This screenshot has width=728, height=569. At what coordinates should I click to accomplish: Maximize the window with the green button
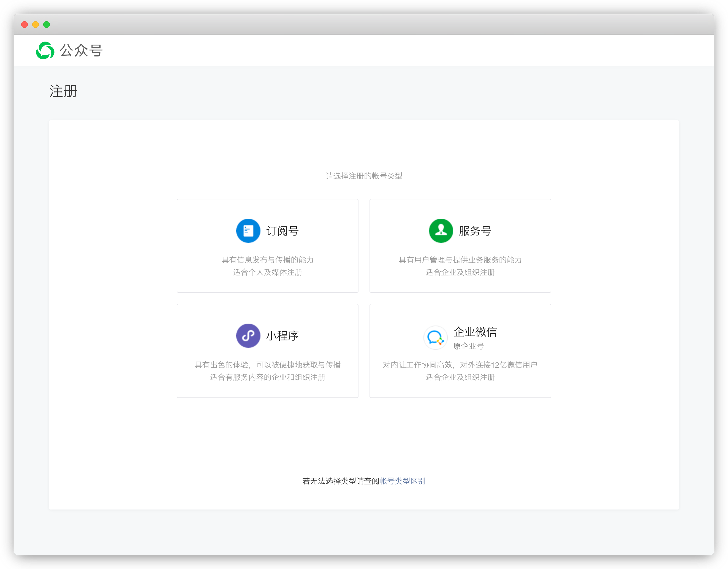tap(47, 24)
